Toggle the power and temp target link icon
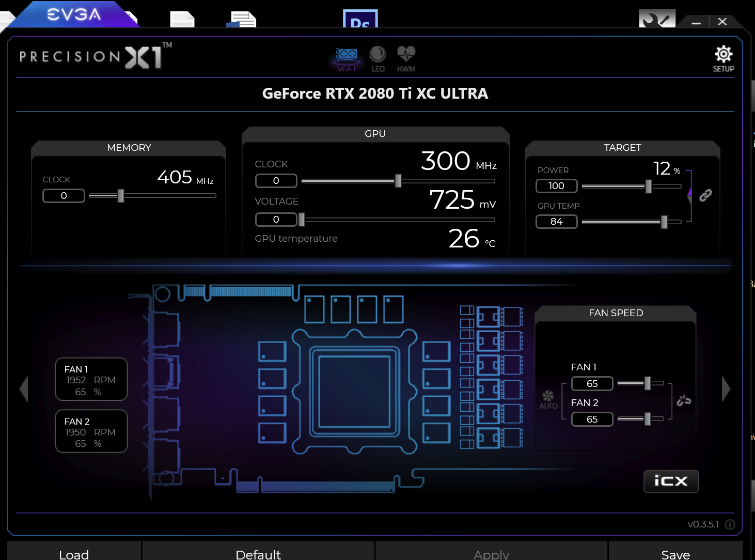Image resolution: width=755 pixels, height=560 pixels. pos(705,195)
